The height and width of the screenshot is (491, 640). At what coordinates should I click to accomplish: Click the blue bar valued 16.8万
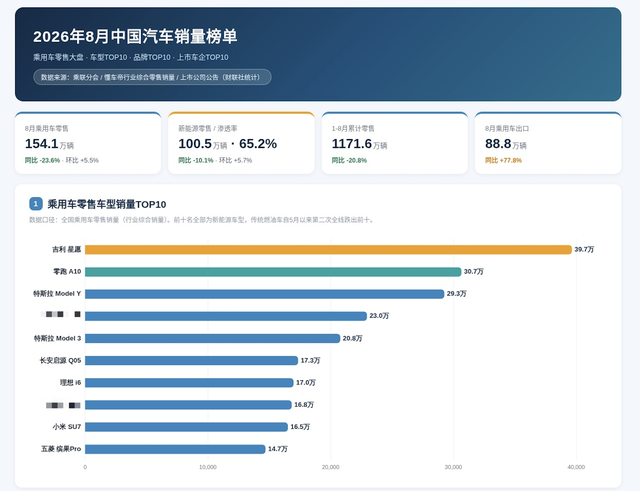pyautogui.click(x=188, y=405)
